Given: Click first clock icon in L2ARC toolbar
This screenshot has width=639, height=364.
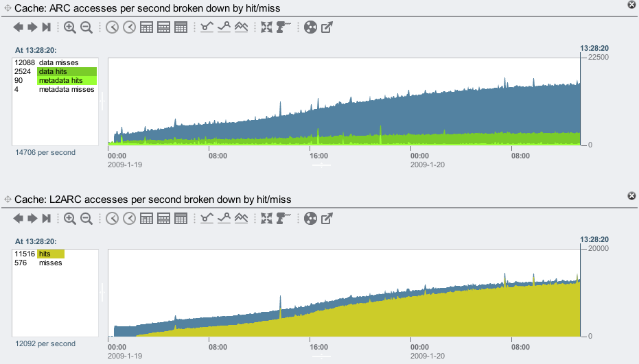Looking at the screenshot, I should (x=111, y=219).
